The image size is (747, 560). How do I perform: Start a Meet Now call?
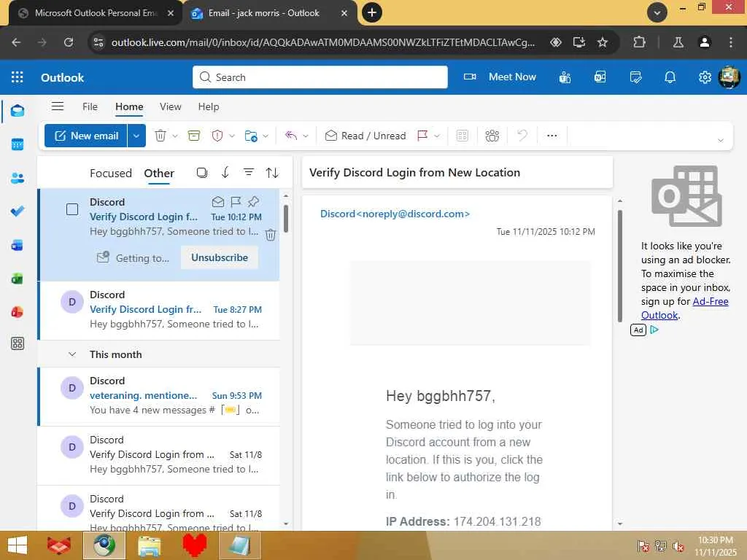pyautogui.click(x=500, y=77)
